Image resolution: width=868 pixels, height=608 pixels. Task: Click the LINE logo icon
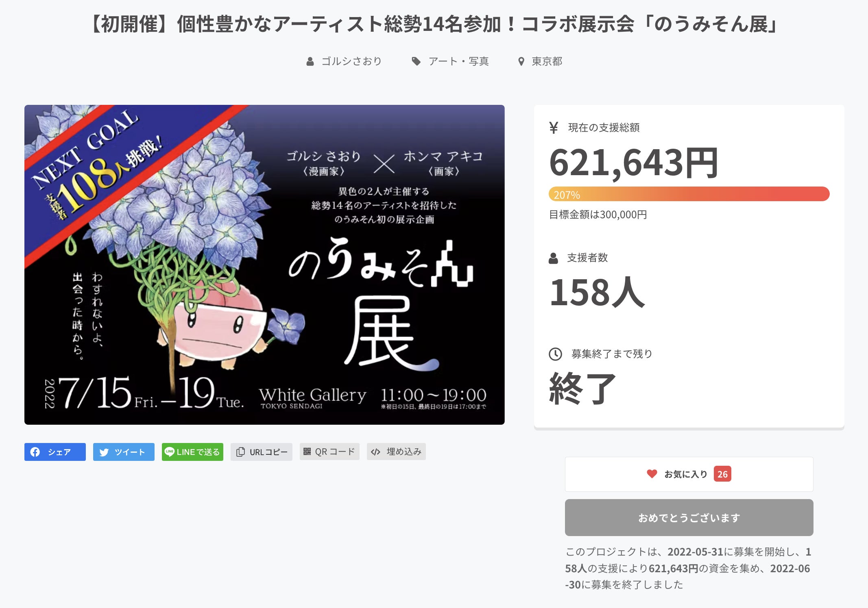pyautogui.click(x=169, y=452)
